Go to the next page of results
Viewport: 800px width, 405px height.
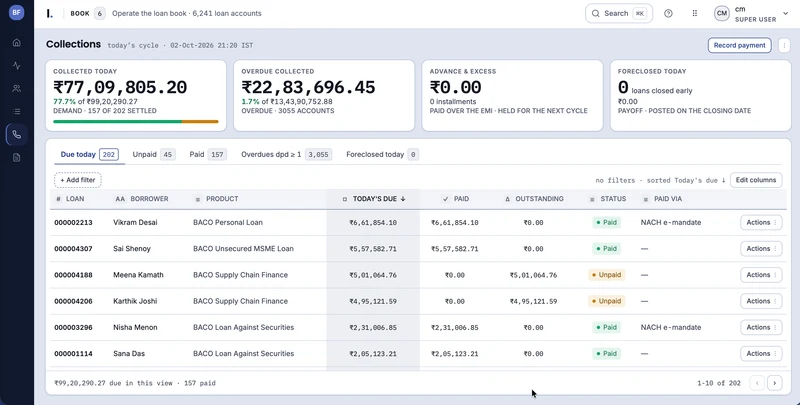pyautogui.click(x=774, y=383)
